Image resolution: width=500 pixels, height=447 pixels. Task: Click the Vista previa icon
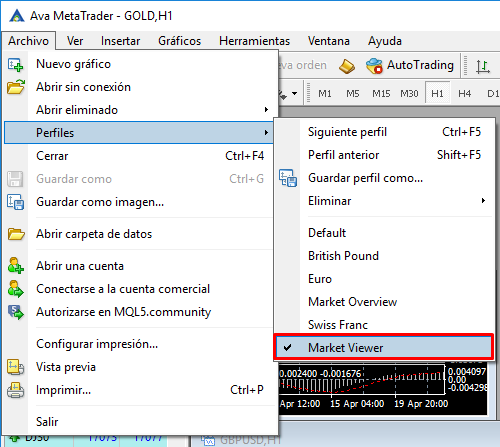15,367
